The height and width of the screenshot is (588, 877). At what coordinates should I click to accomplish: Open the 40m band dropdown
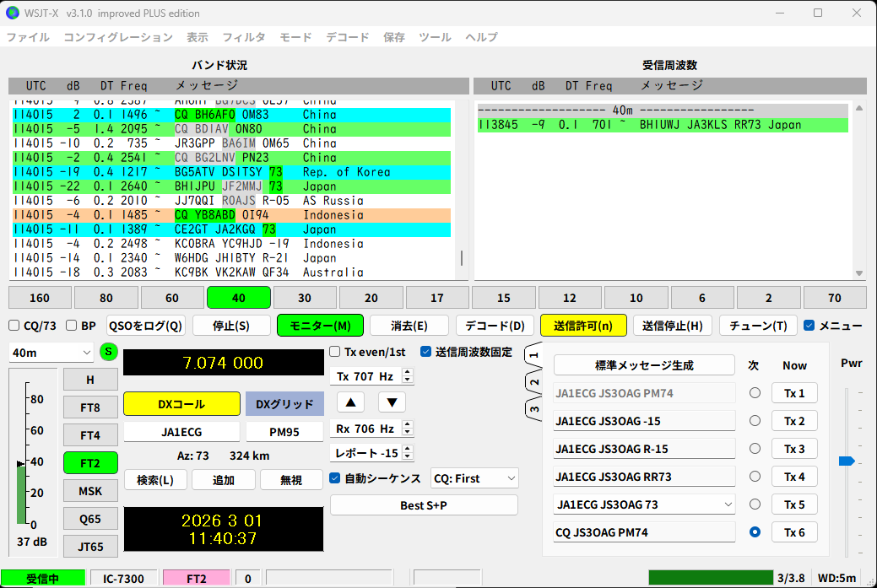tap(51, 353)
